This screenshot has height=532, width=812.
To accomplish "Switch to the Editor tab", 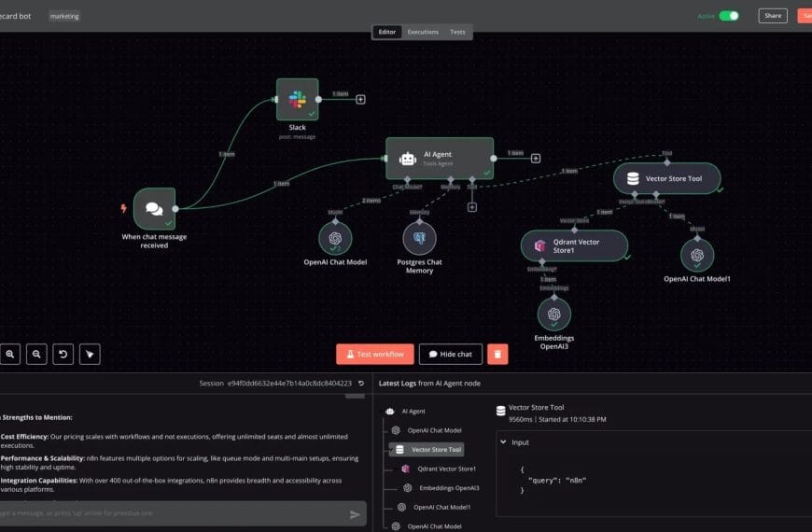I will click(386, 32).
